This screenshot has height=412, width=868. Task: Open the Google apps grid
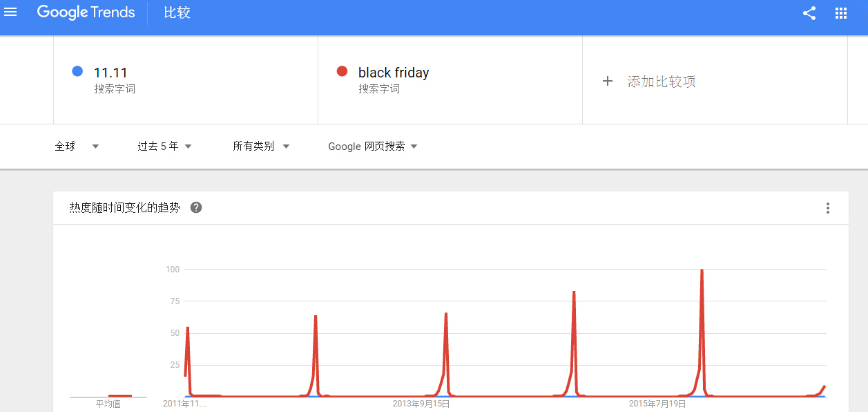pos(841,13)
